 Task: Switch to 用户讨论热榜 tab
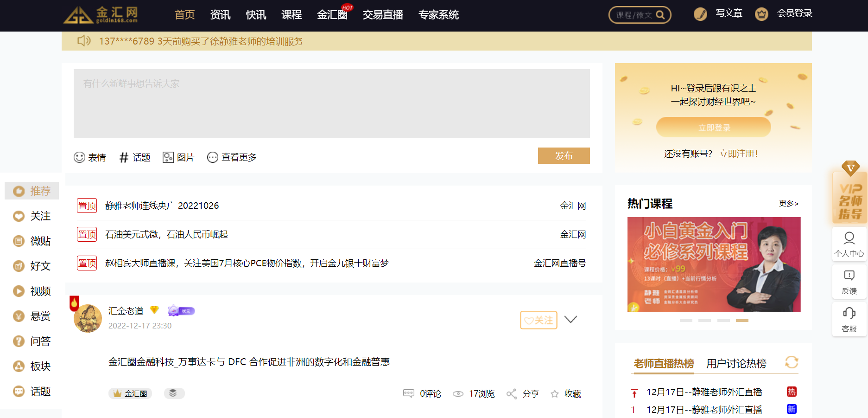coord(736,363)
